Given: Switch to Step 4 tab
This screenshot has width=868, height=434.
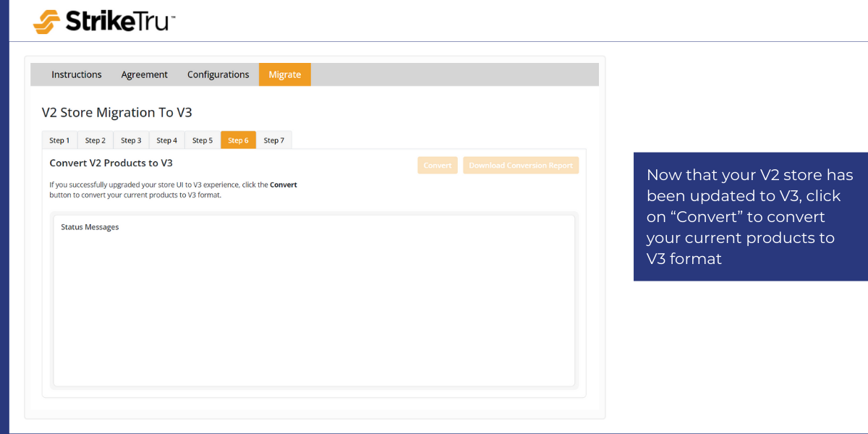Looking at the screenshot, I should tap(167, 140).
